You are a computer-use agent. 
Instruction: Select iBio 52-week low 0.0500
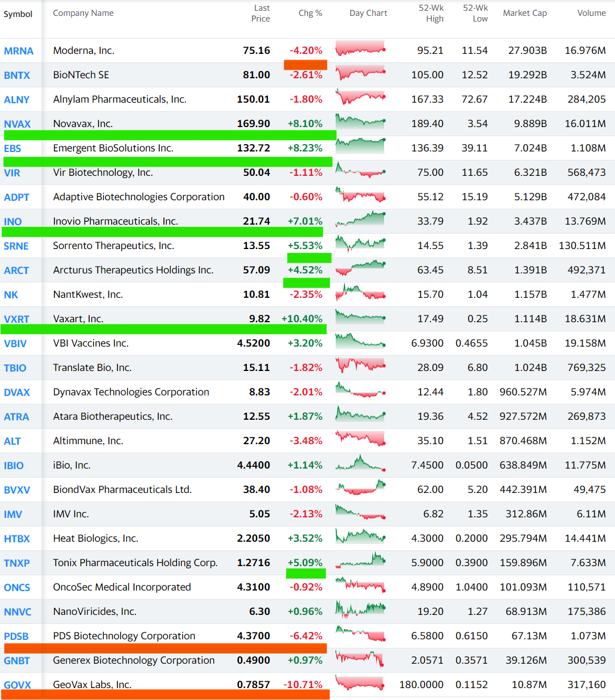point(471,465)
